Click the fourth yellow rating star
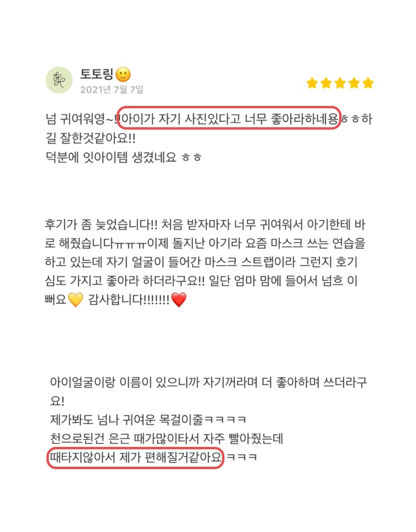This screenshot has width=416, height=532. 354,83
